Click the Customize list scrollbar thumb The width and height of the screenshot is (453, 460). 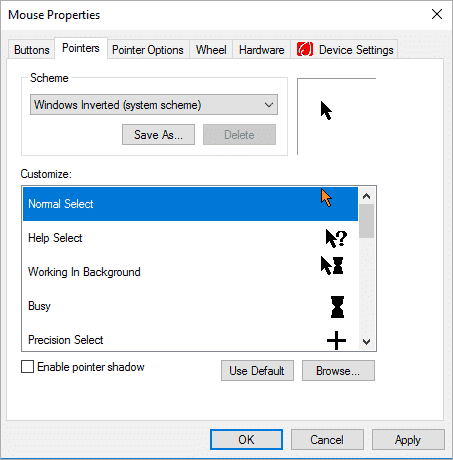366,221
